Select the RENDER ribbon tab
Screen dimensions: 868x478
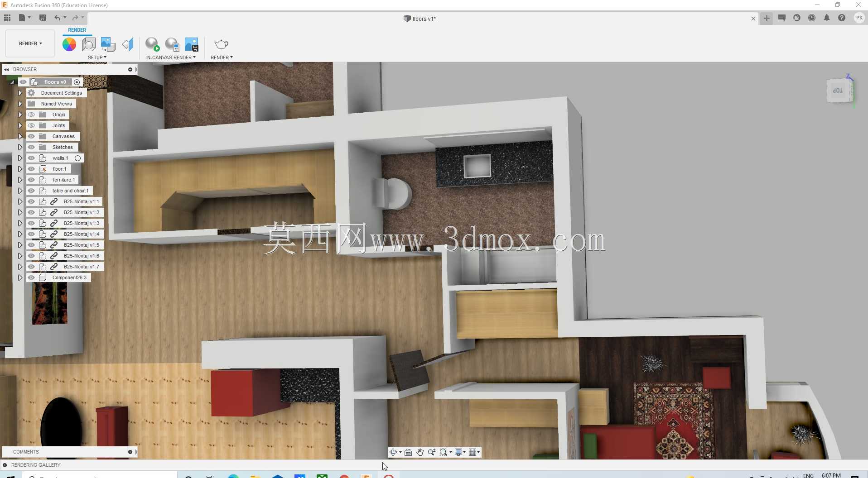77,30
